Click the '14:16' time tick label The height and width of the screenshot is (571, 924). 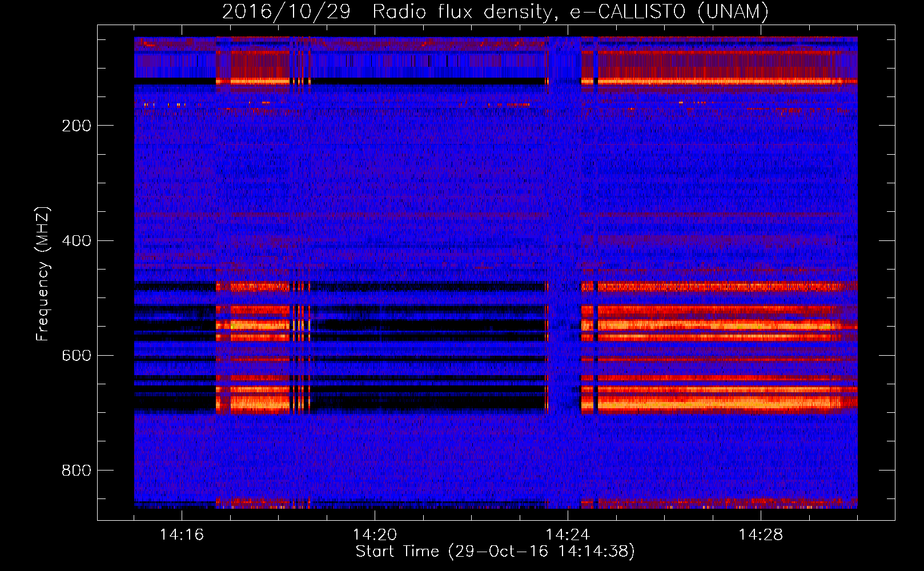pos(182,534)
